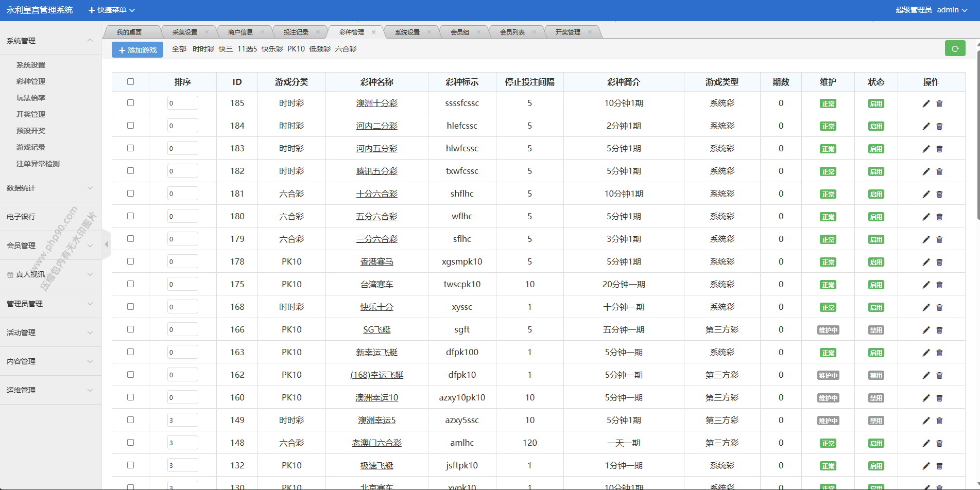
Task: Click the trash icon for SG飞艇 row
Action: click(939, 330)
